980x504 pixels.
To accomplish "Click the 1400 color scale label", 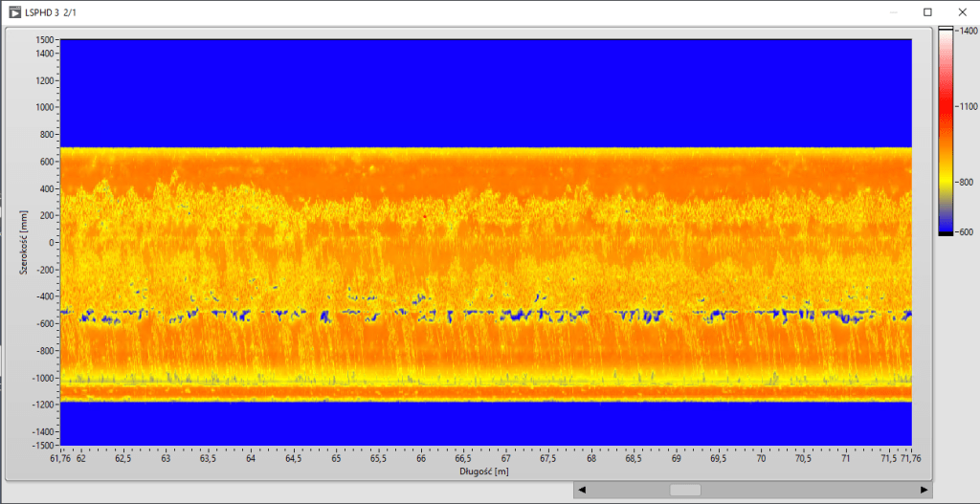I will (x=969, y=30).
